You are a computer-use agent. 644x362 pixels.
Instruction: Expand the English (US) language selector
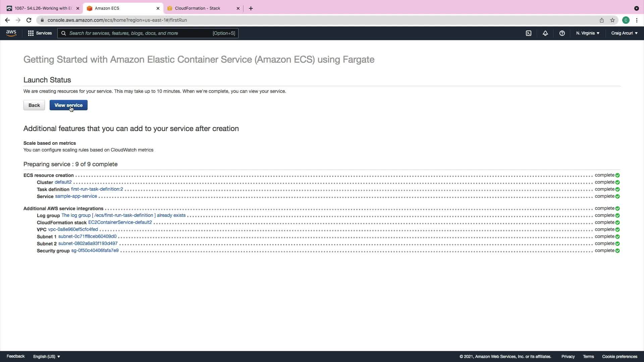(x=47, y=356)
